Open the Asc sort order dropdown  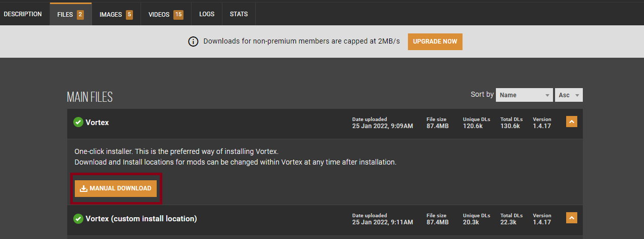pos(569,95)
